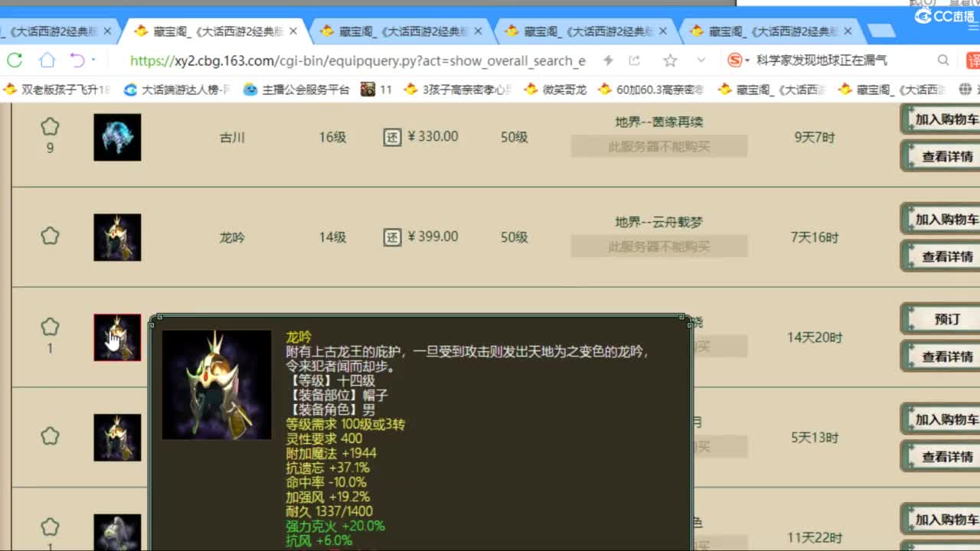Open the bookmark labeled 11
The width and height of the screenshot is (980, 551).
[x=377, y=90]
